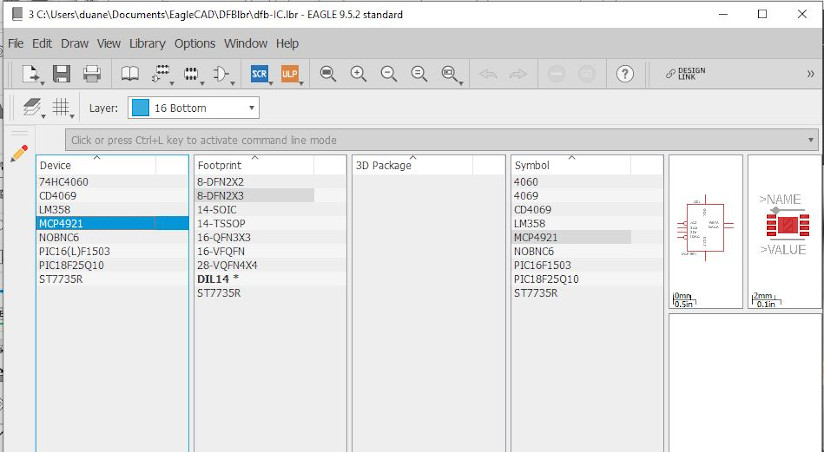Click the Zoom select icon
The width and height of the screenshot is (824, 452).
coord(450,74)
